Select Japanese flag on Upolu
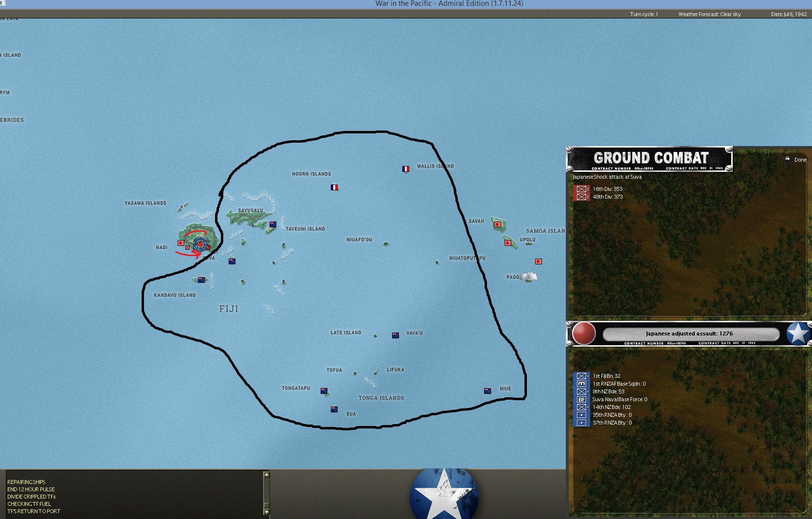This screenshot has height=519, width=812. pyautogui.click(x=508, y=242)
